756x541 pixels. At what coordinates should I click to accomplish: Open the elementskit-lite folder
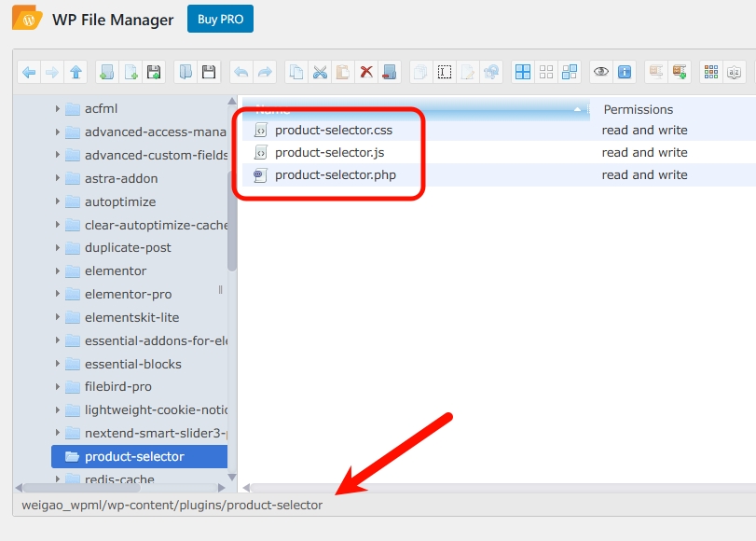tap(131, 317)
